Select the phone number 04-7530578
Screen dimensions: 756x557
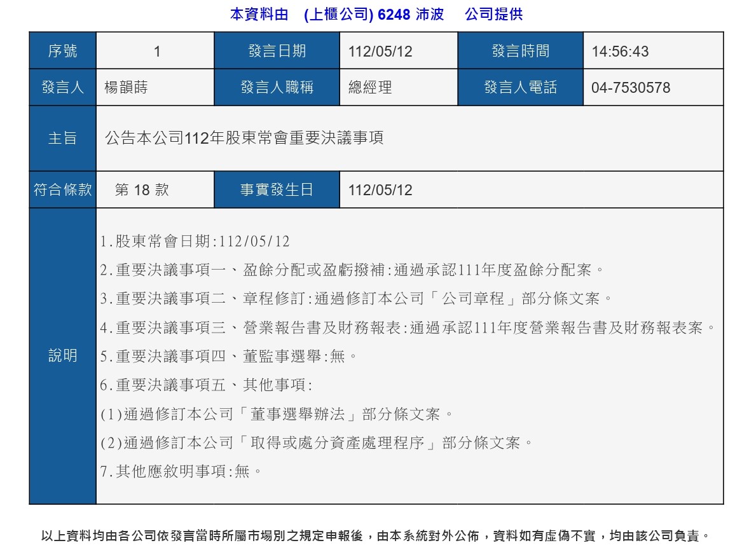coord(631,88)
